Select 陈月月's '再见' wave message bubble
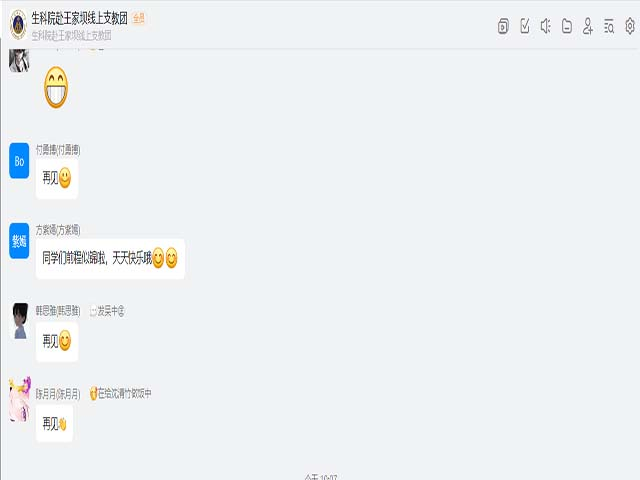Image resolution: width=640 pixels, height=480 pixels. tap(54, 424)
